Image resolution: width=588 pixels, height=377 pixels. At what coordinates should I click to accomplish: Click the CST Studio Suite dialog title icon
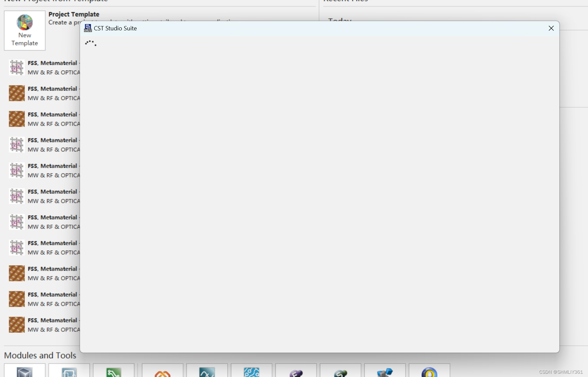pos(88,28)
